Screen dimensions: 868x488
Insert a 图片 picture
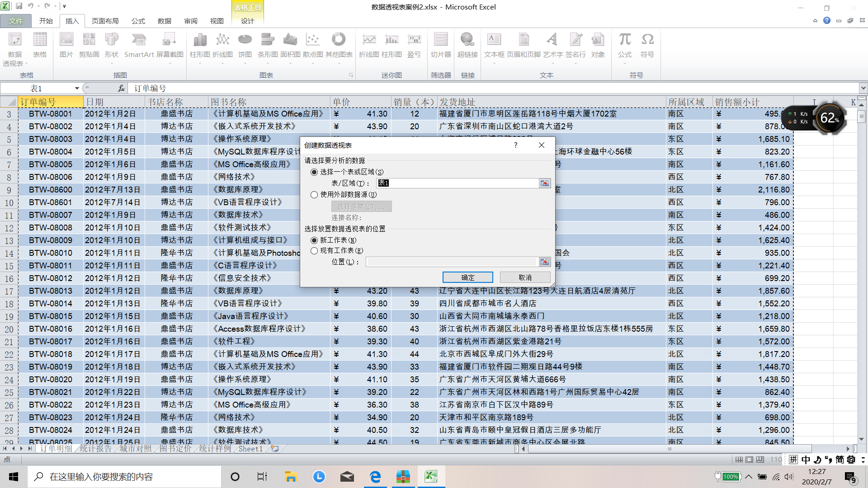tap(66, 45)
